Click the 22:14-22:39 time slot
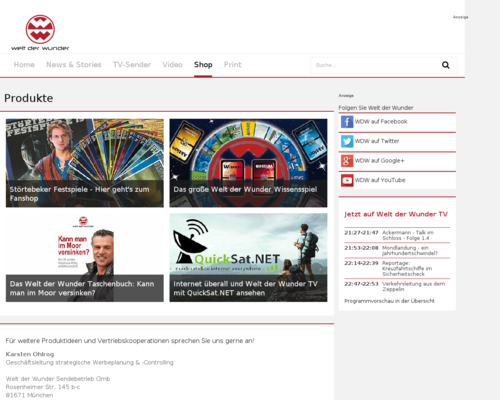 [361, 263]
